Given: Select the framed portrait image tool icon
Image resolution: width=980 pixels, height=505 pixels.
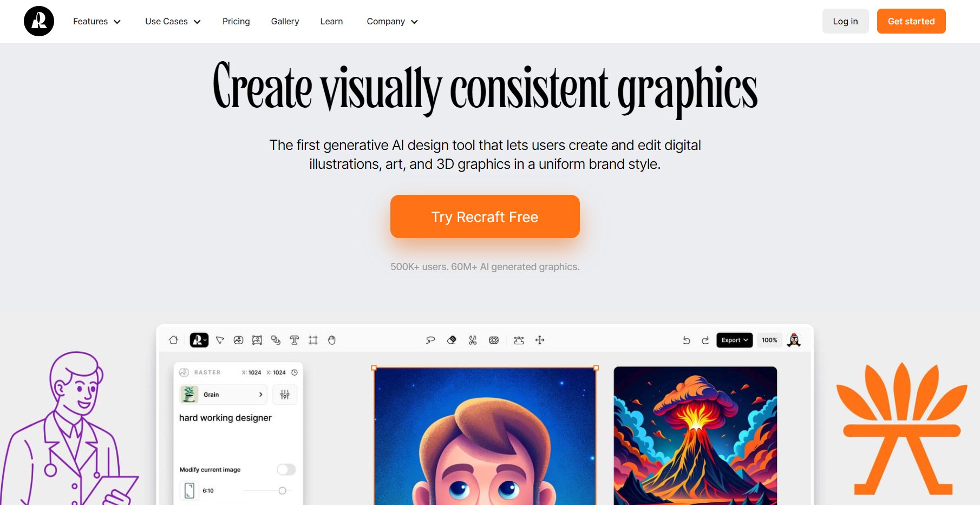Looking at the screenshot, I should click(x=257, y=340).
